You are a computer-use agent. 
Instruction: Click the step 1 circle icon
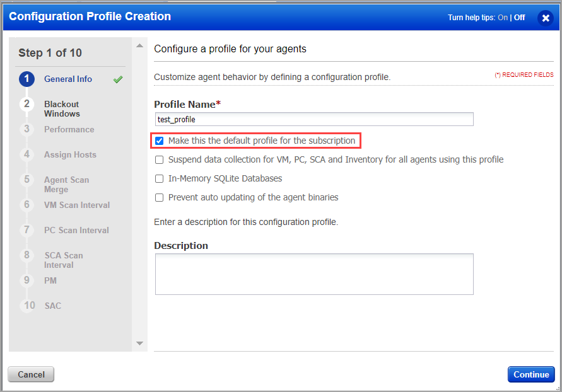click(x=26, y=79)
